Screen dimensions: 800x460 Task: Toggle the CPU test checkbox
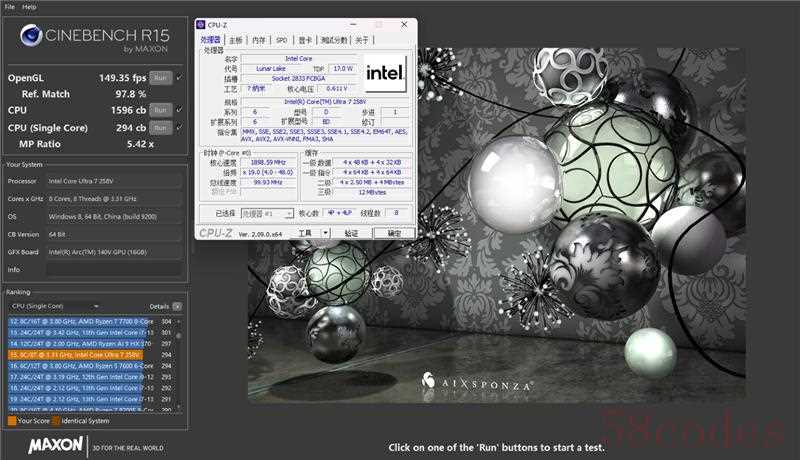pos(178,110)
